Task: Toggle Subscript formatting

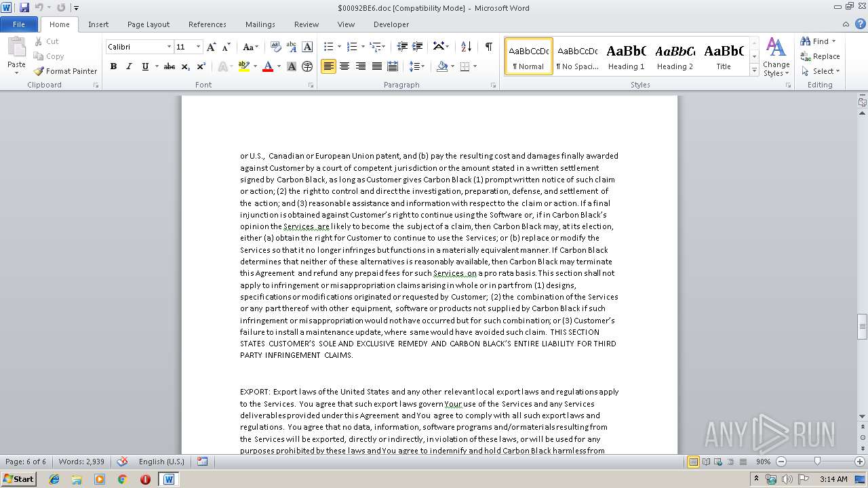Action: (185, 66)
